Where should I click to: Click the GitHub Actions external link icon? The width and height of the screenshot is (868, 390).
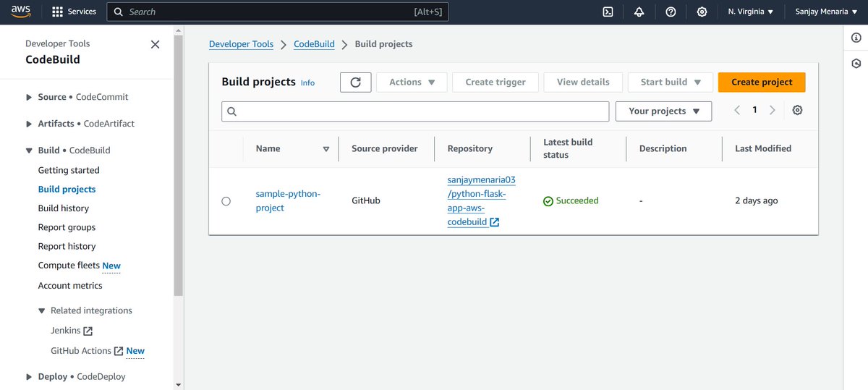119,351
